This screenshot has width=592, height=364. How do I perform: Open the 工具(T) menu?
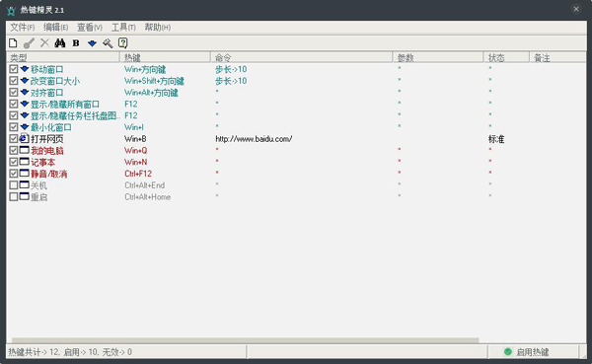point(123,28)
